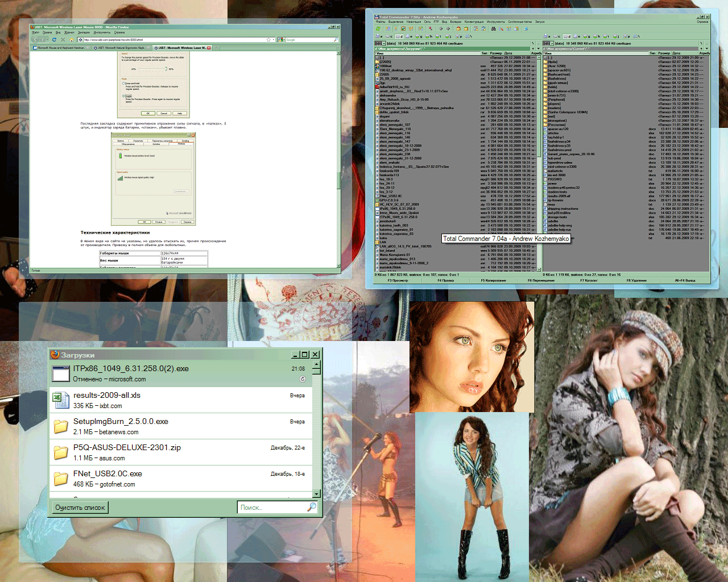728x582 pixels.
Task: Click Firefox's Back arrow button
Action: tap(35, 40)
